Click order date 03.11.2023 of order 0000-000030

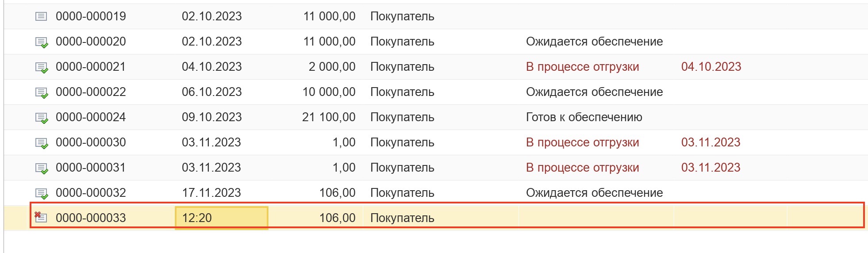point(211,142)
